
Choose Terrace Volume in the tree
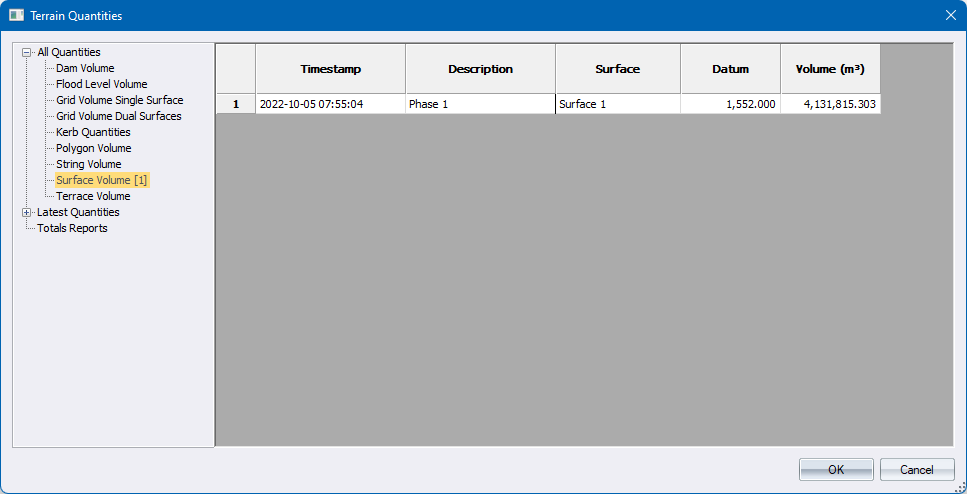[93, 196]
